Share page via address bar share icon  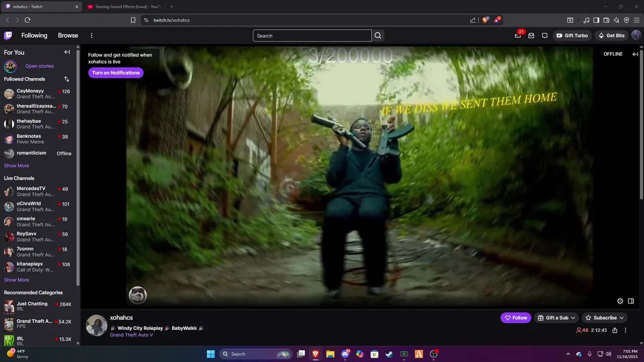473,20
